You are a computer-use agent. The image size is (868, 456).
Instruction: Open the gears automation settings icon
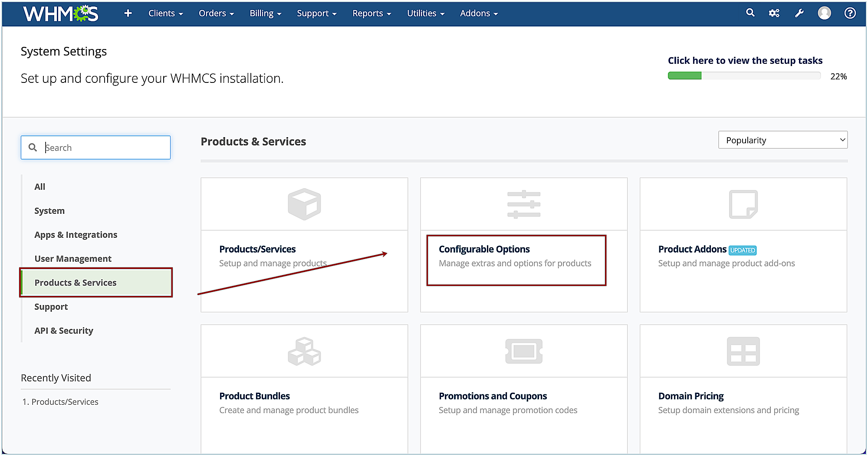click(x=774, y=13)
